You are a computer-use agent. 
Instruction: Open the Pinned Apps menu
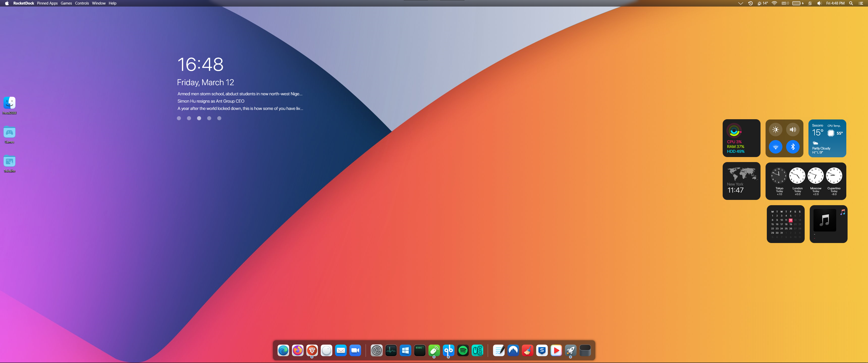pos(47,3)
